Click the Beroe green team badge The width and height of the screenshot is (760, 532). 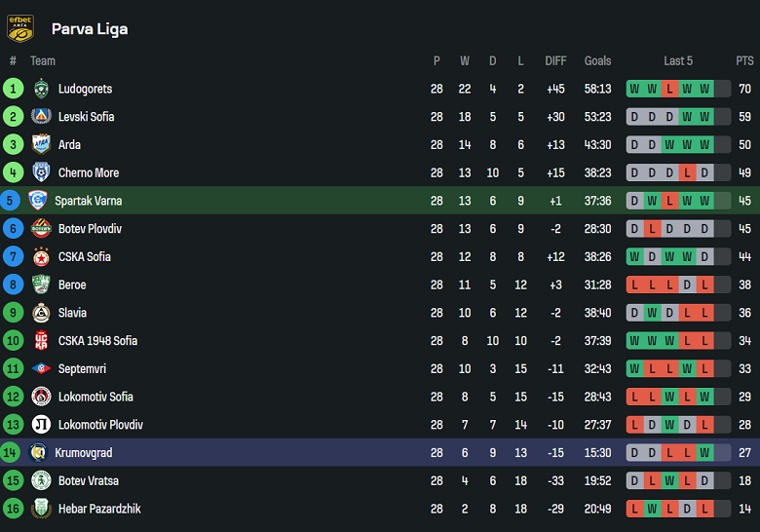(41, 285)
